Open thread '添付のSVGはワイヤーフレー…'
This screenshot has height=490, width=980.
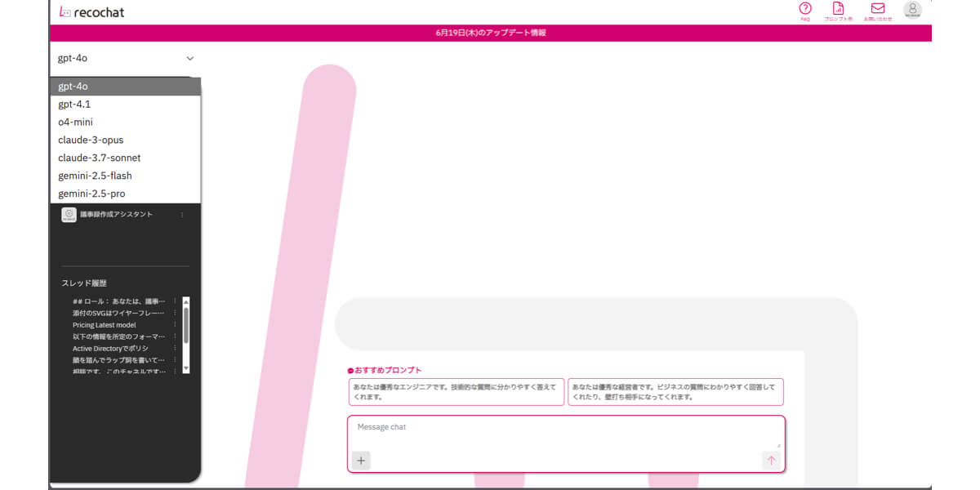118,313
